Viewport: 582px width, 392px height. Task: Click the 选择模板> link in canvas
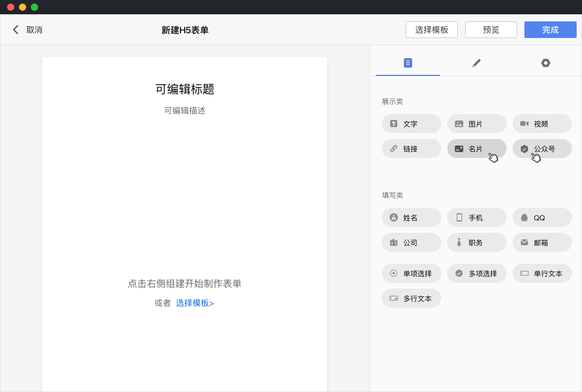pos(194,304)
